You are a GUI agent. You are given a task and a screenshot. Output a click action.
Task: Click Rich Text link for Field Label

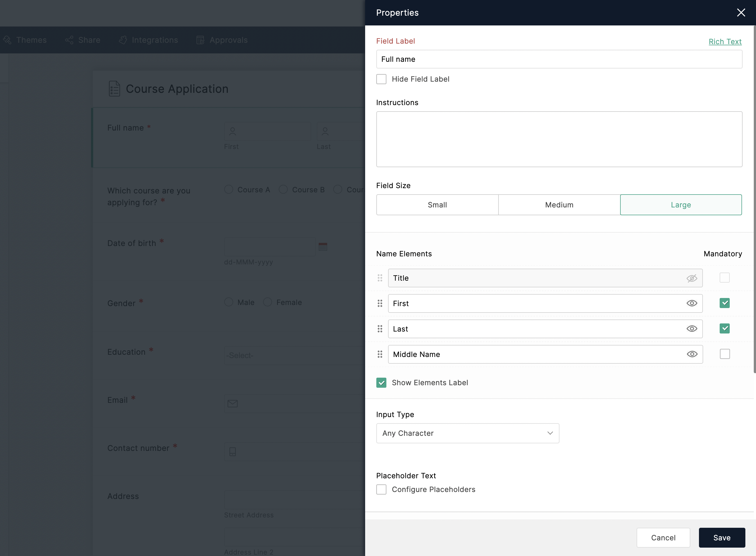pos(726,41)
